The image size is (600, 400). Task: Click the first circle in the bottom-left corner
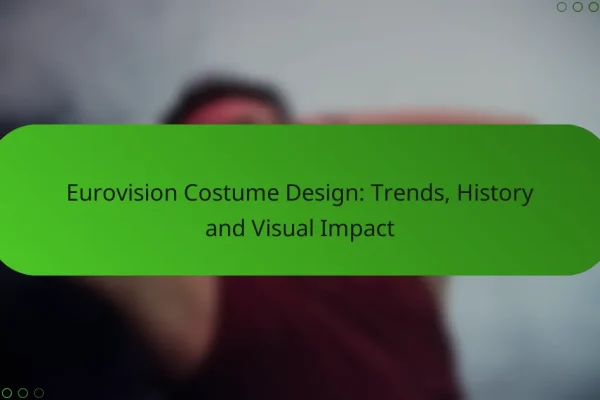[8, 393]
